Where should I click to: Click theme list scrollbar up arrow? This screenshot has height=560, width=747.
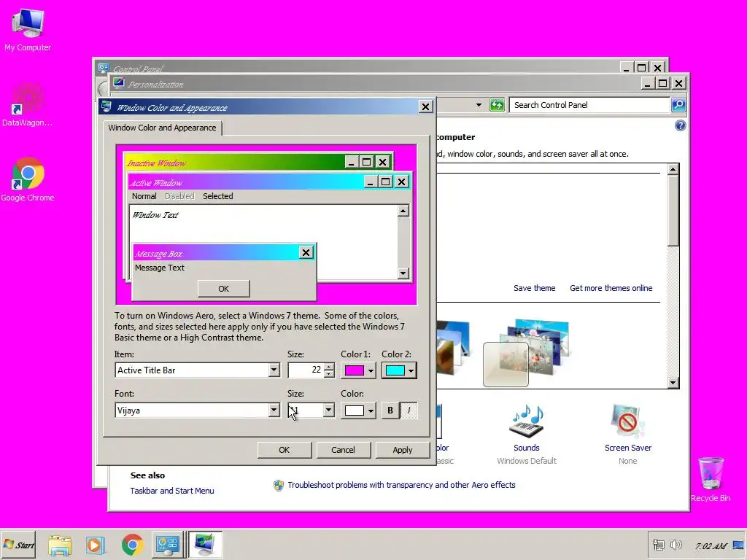[673, 169]
